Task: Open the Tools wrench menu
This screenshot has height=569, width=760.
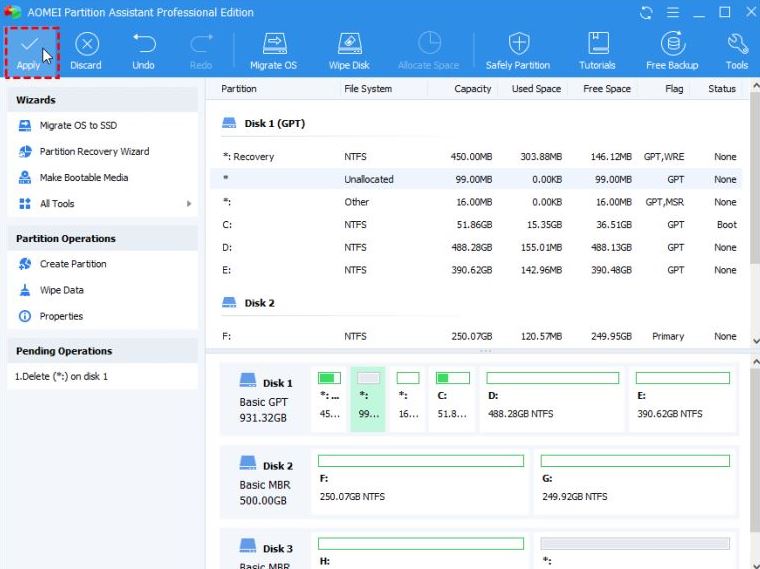Action: pos(737,52)
